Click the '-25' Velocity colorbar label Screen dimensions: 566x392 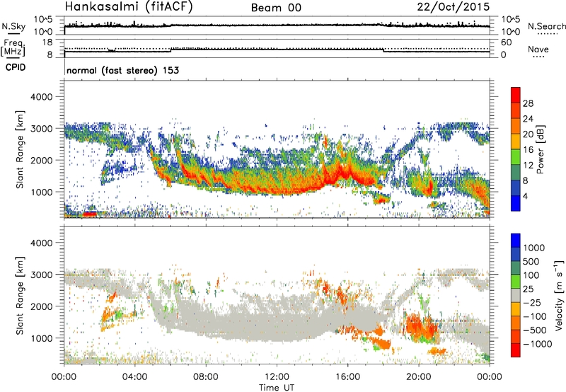(x=533, y=302)
